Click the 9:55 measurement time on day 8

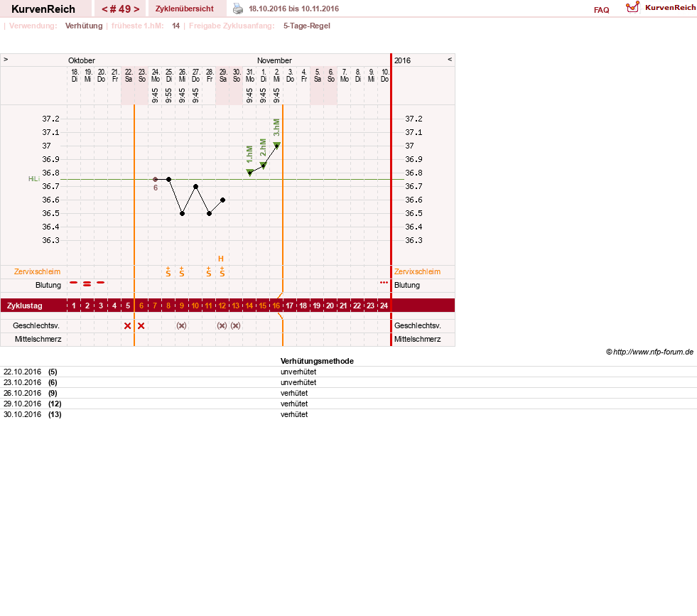[168, 95]
